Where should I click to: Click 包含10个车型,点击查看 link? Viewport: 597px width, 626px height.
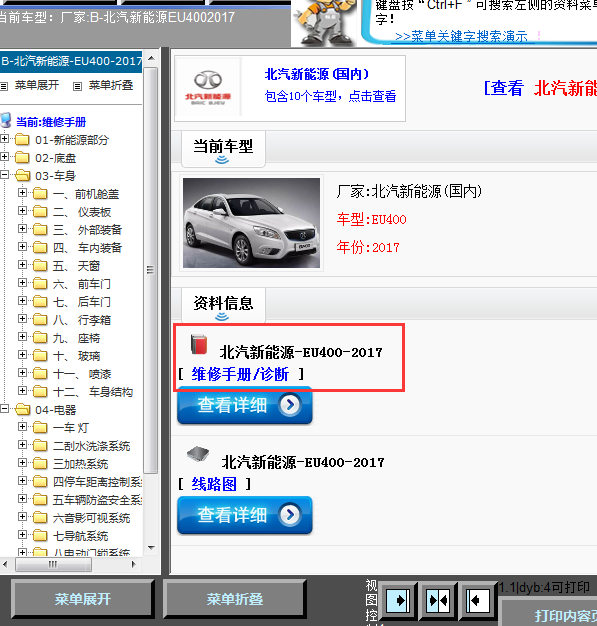[330, 96]
